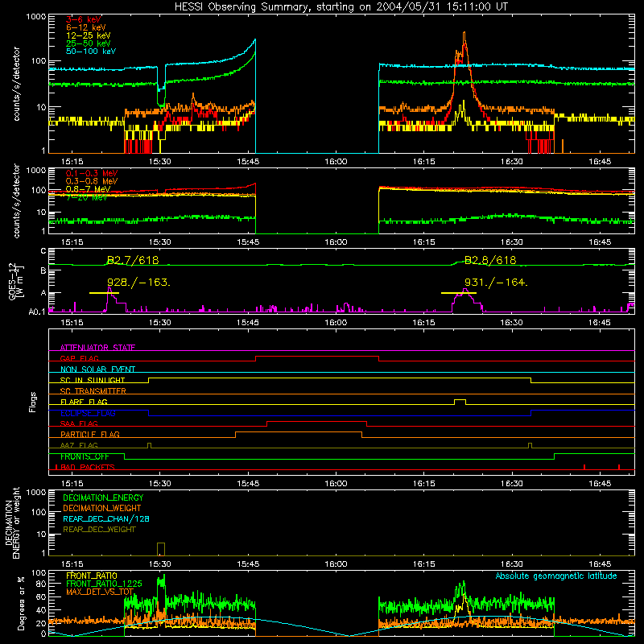Click the DECIMATION_ENERGY legend entry

(x=103, y=497)
